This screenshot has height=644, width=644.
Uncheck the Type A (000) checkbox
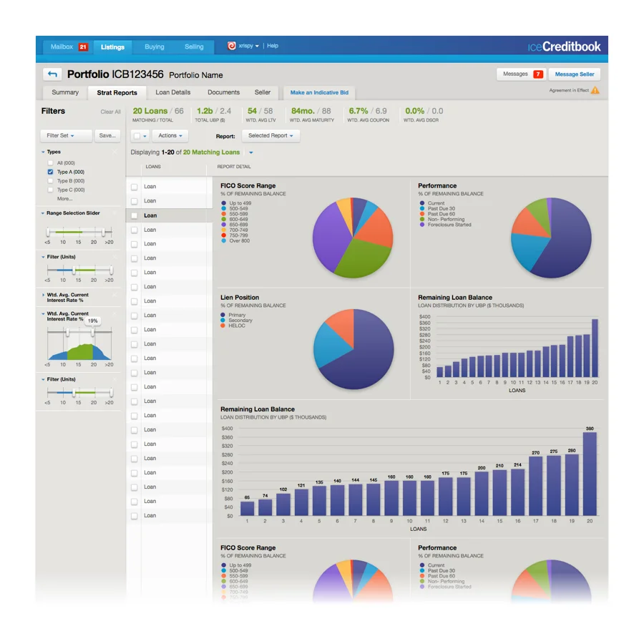50,172
